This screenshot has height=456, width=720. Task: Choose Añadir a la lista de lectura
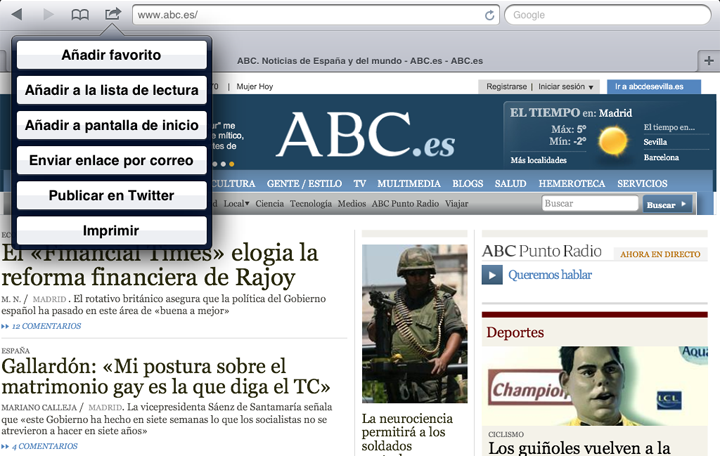click(x=111, y=90)
